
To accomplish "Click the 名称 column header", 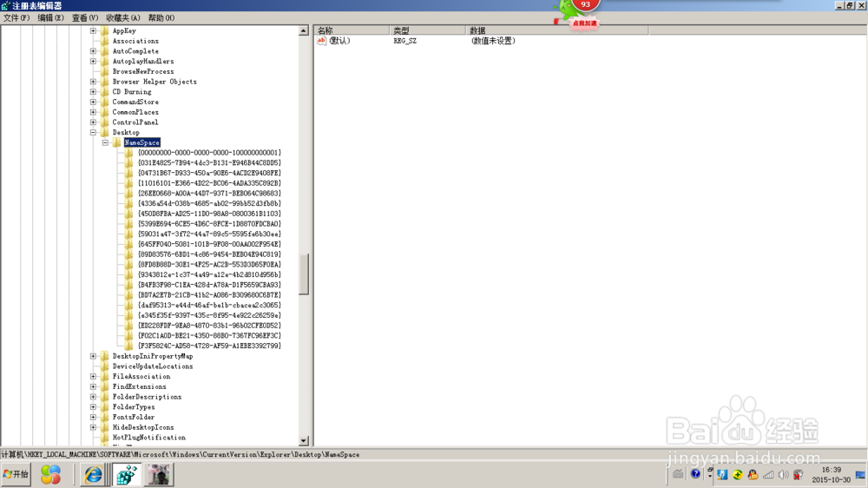I will 352,30.
